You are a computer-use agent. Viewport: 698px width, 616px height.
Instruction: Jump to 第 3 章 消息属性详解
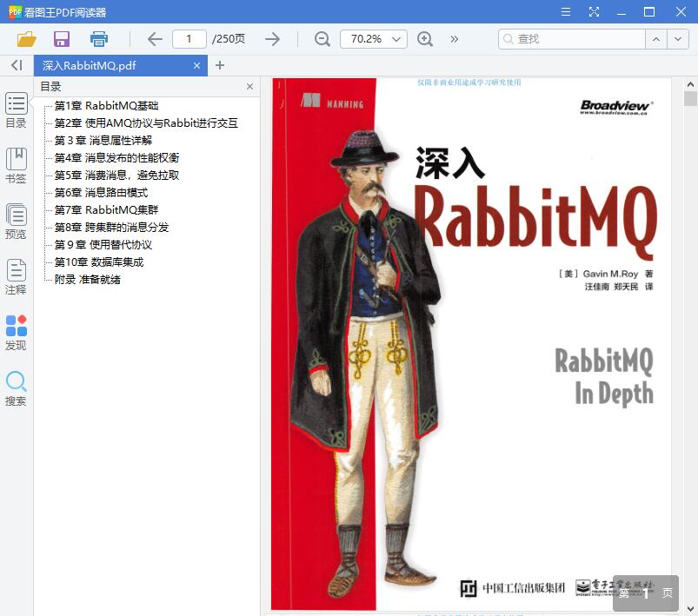click(x=103, y=140)
